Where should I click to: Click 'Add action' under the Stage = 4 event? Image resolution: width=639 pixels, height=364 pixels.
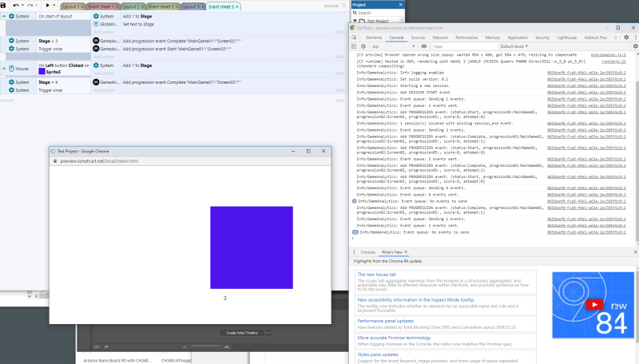[x=104, y=90]
